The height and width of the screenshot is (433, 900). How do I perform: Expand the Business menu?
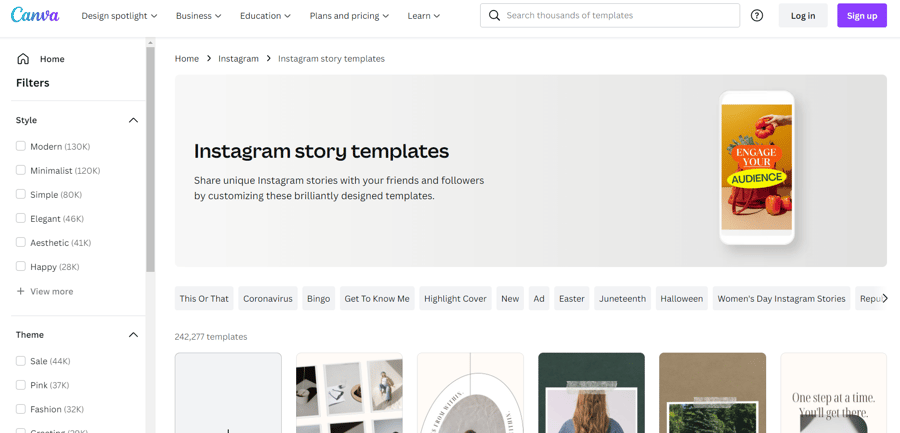tap(199, 16)
